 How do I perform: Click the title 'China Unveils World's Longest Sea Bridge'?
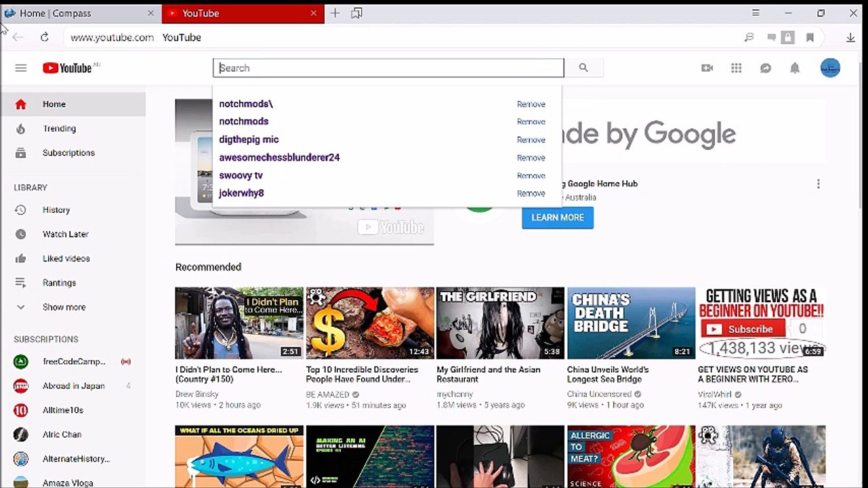[x=608, y=374]
